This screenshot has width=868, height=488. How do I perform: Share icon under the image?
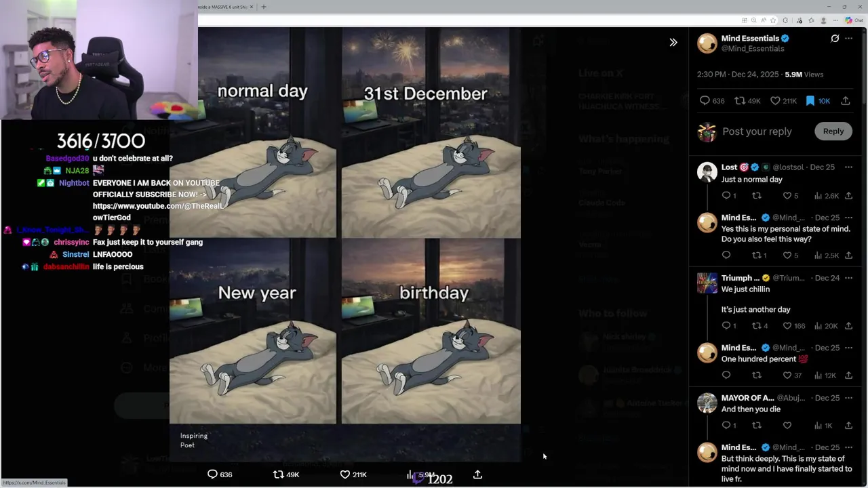click(477, 474)
